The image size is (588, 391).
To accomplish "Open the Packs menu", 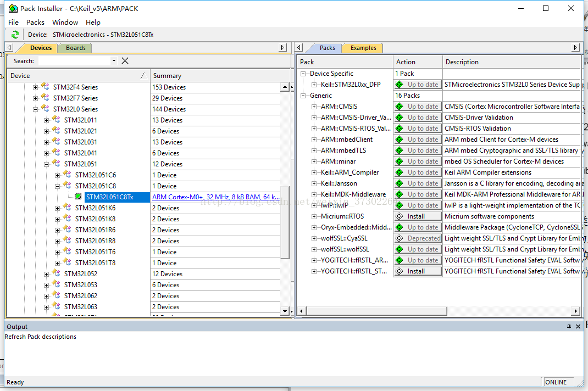I will pos(35,23).
